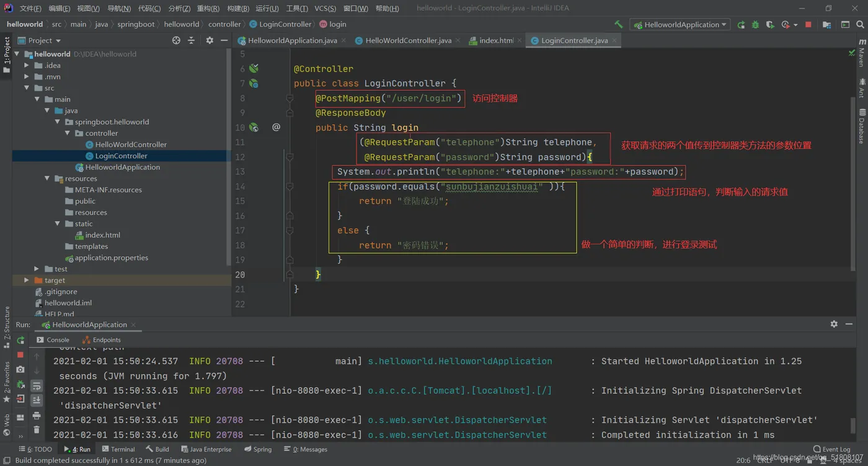
Task: Toggle Z: Structure side tab
Action: (x=6, y=328)
